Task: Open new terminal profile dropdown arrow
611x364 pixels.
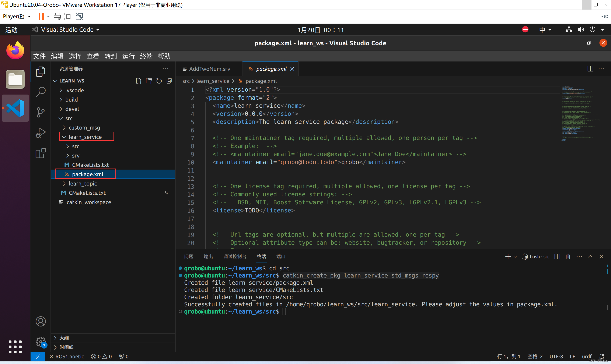Action: pyautogui.click(x=515, y=257)
